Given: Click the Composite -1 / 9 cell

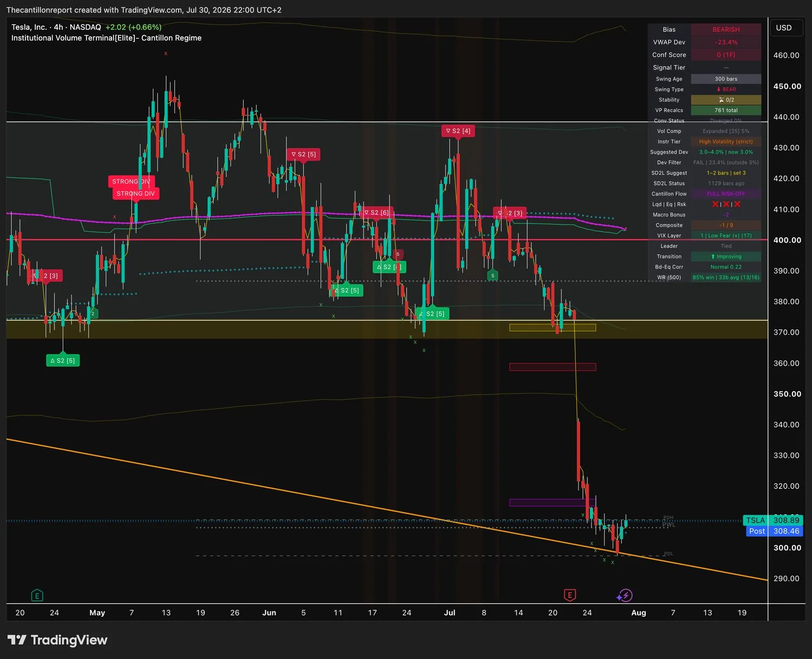Looking at the screenshot, I should 726,225.
